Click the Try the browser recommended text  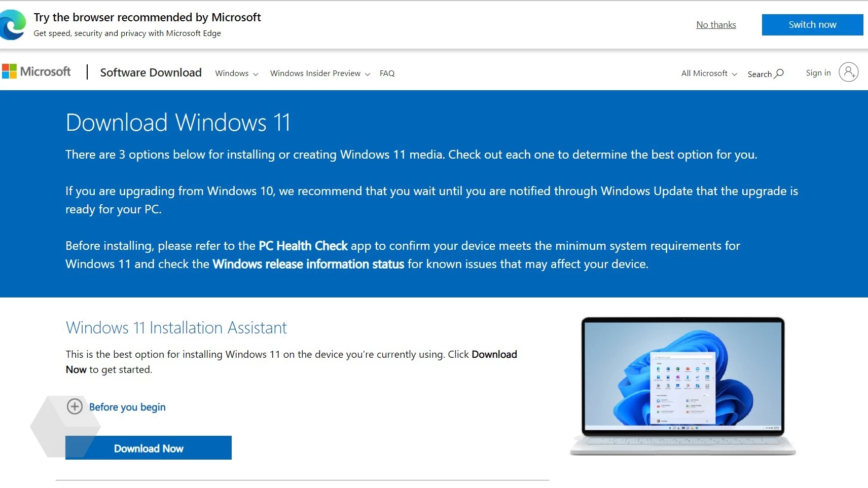(x=147, y=17)
